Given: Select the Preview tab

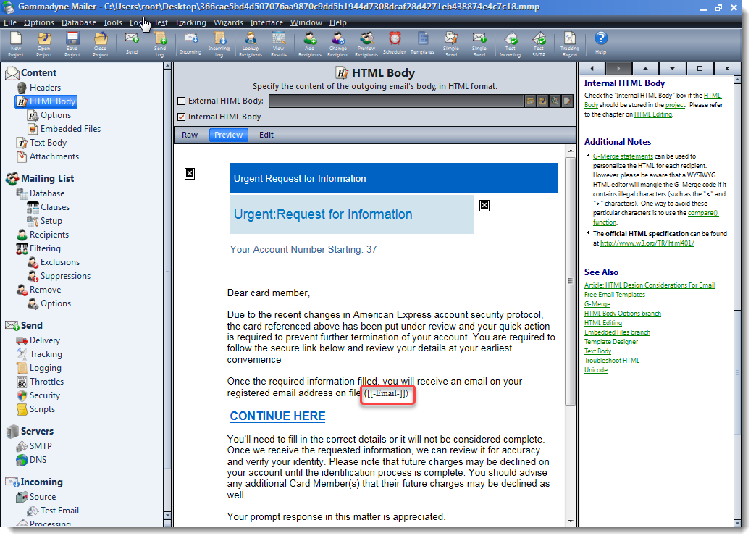Looking at the screenshot, I should pos(229,135).
